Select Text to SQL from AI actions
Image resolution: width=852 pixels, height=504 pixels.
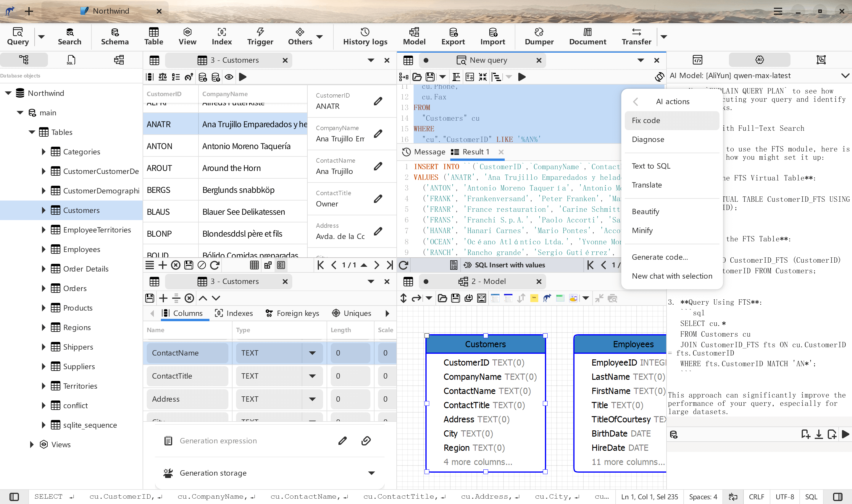coord(651,166)
